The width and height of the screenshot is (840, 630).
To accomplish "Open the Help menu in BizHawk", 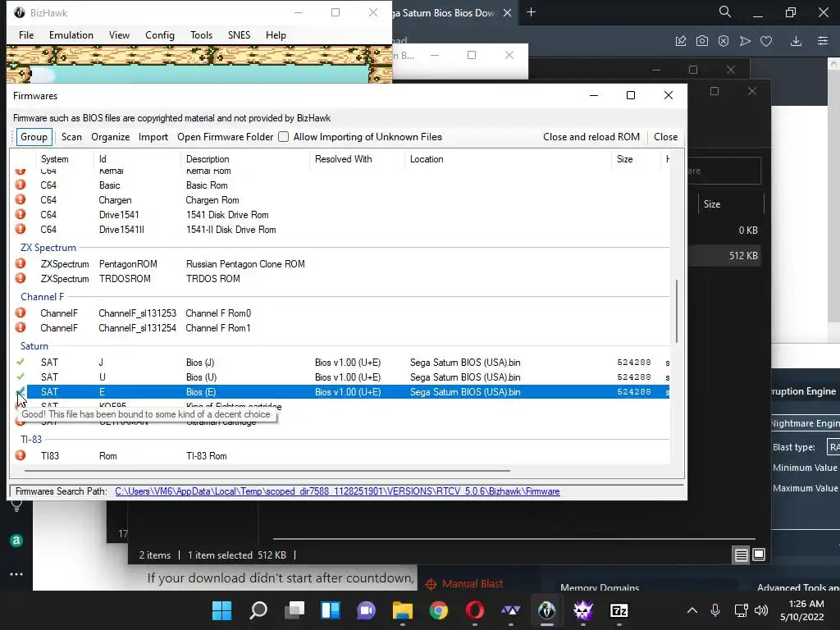I will (276, 34).
